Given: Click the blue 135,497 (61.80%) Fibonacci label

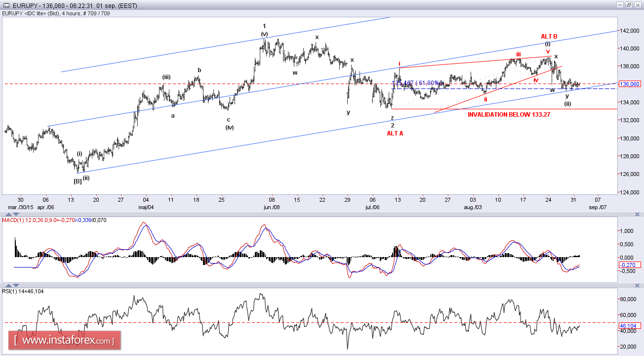Looking at the screenshot, I should click(417, 83).
